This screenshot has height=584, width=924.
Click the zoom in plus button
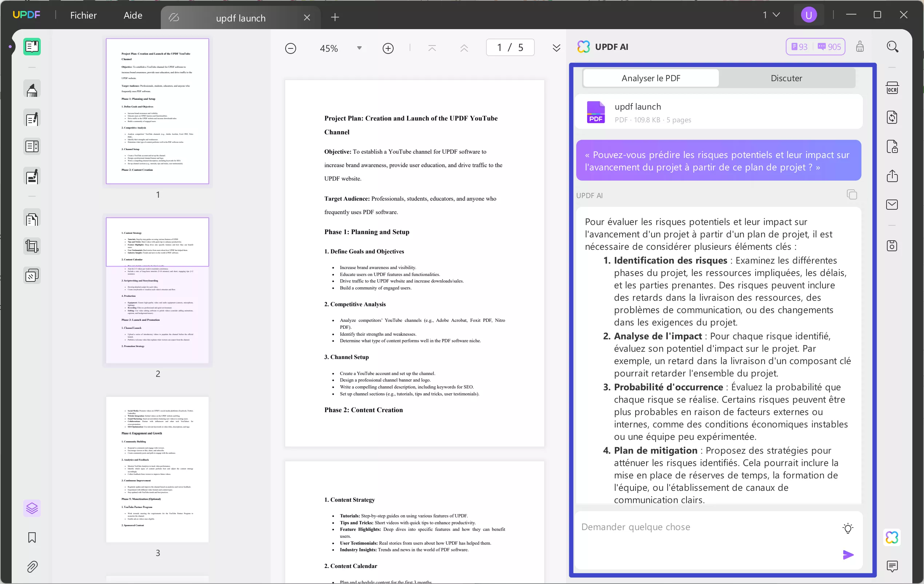(x=388, y=48)
